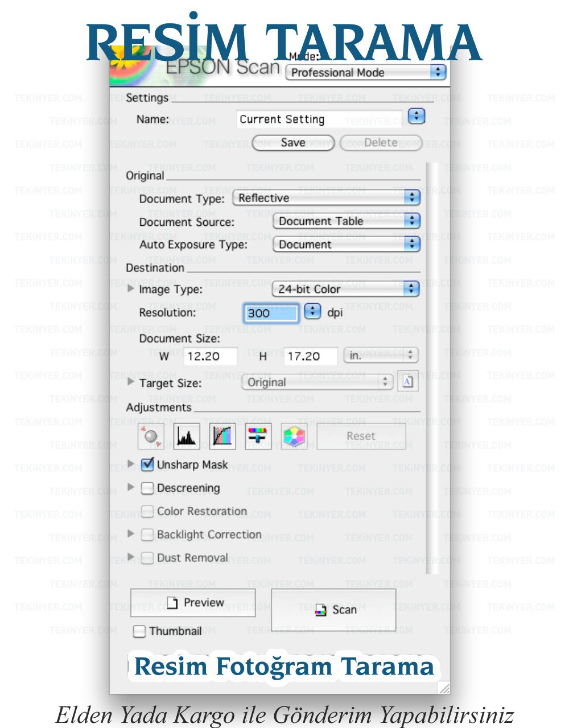Enable the Descreening checkbox
The image size is (569, 728).
click(147, 488)
